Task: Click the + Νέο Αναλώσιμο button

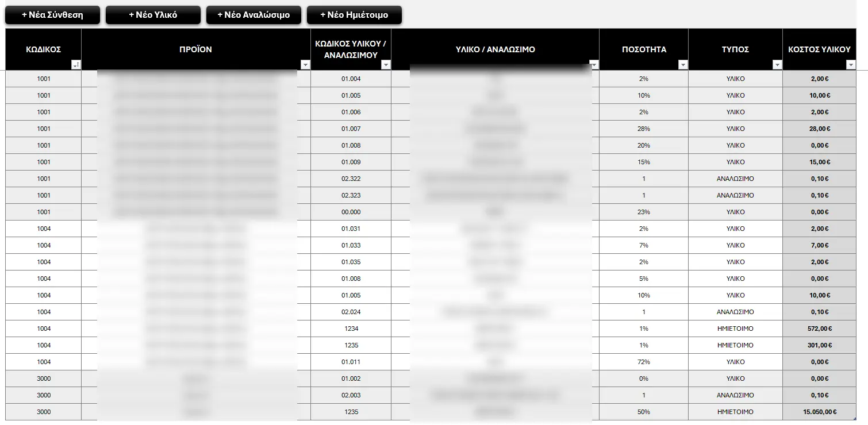Action: tap(254, 15)
